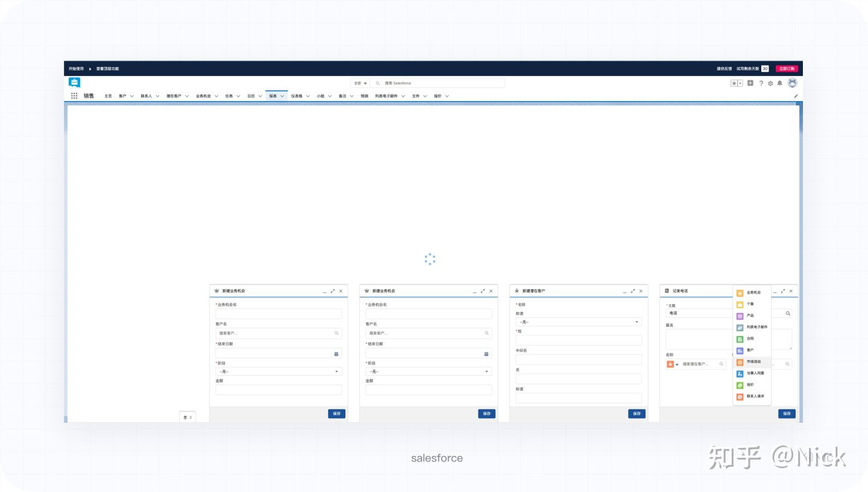Select 产品 in the dropdown list
868x492 pixels.
(752, 316)
